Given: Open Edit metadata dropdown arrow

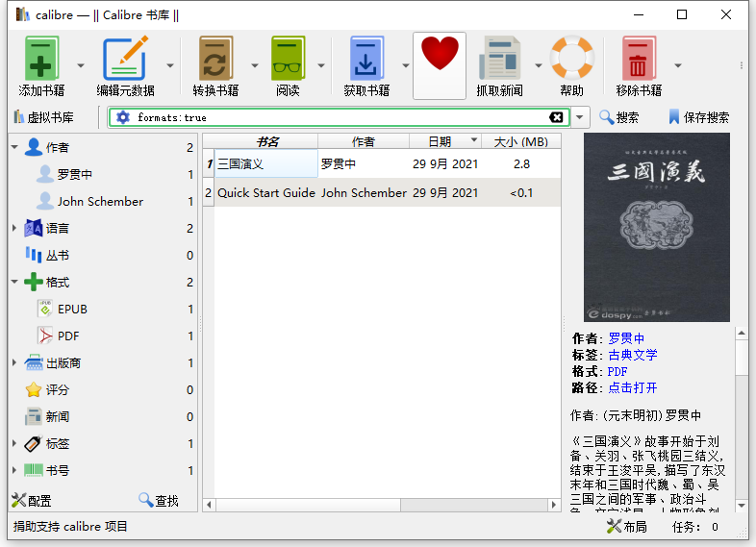Looking at the screenshot, I should click(x=170, y=65).
